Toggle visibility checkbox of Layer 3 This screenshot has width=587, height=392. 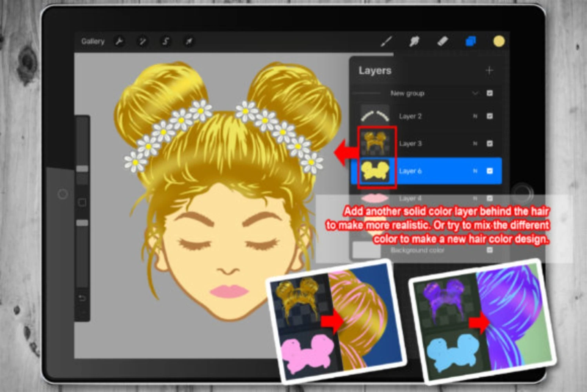click(489, 143)
